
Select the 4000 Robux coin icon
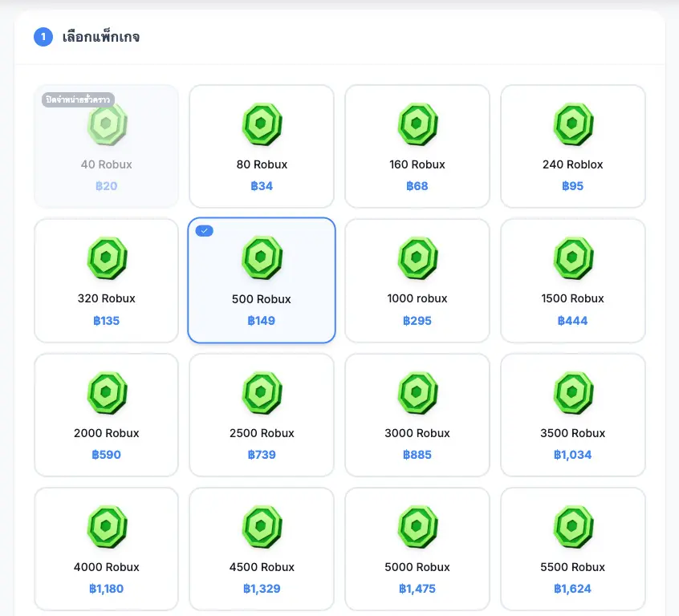(x=107, y=527)
